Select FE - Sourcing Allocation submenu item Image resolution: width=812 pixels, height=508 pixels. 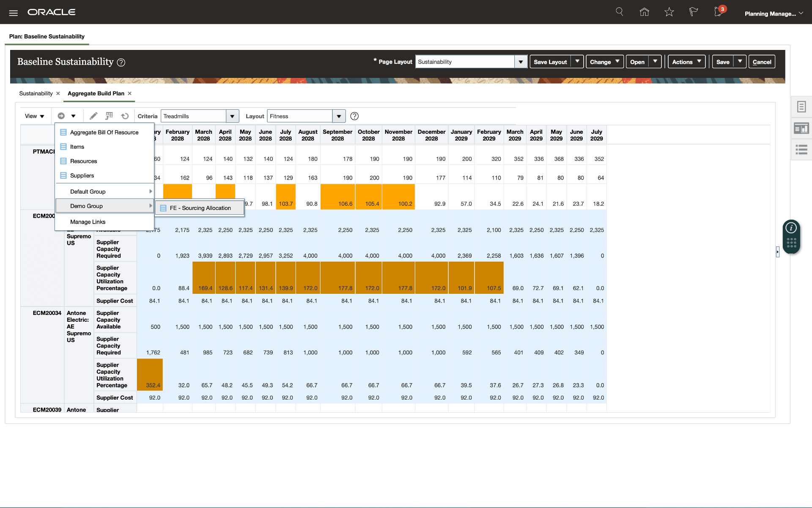point(200,208)
